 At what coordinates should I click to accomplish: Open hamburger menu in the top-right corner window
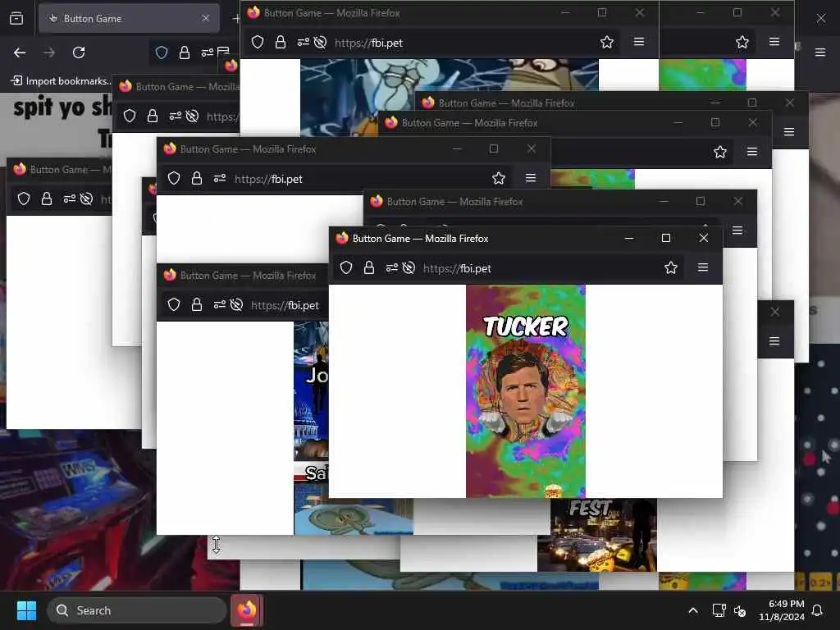pyautogui.click(x=774, y=42)
